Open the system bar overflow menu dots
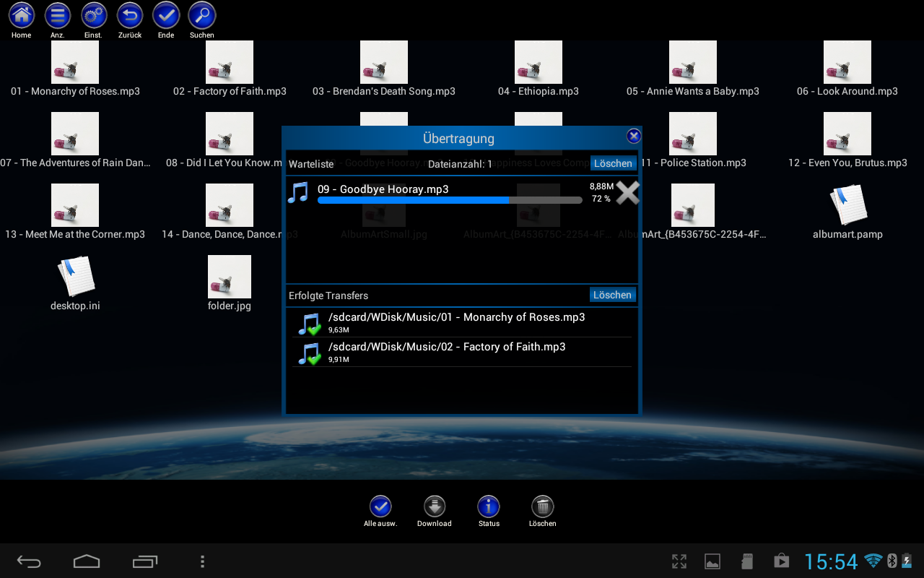This screenshot has height=578, width=924. (x=203, y=561)
